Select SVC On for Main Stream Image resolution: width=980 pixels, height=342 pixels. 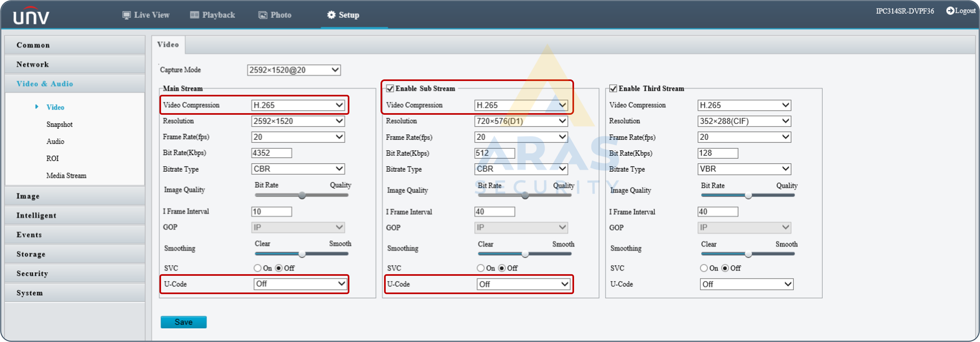pyautogui.click(x=257, y=268)
